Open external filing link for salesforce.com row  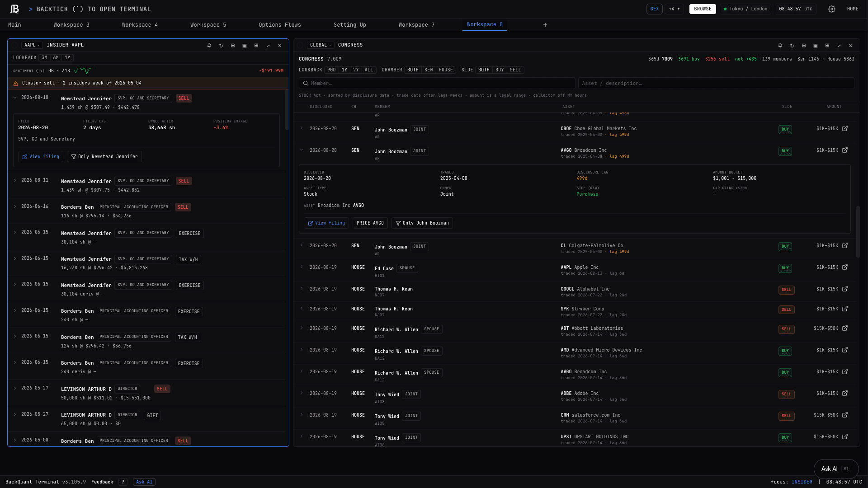click(845, 415)
